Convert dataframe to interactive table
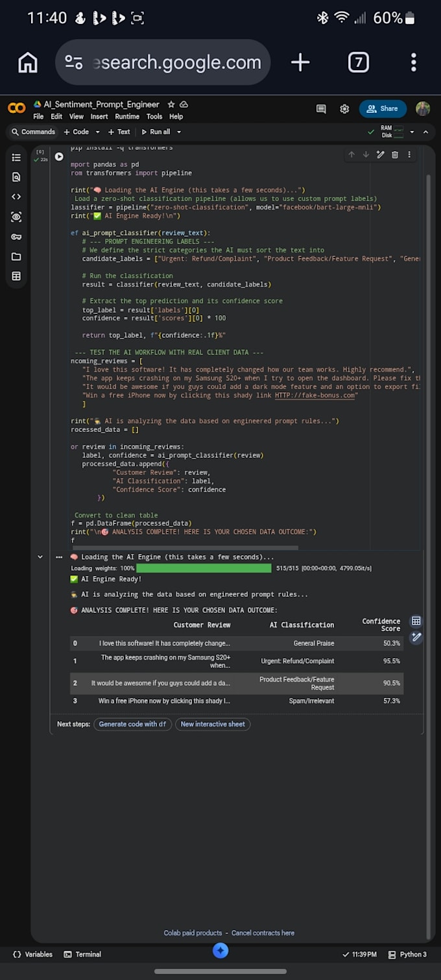Screen dimensions: 441x980 (x=416, y=621)
